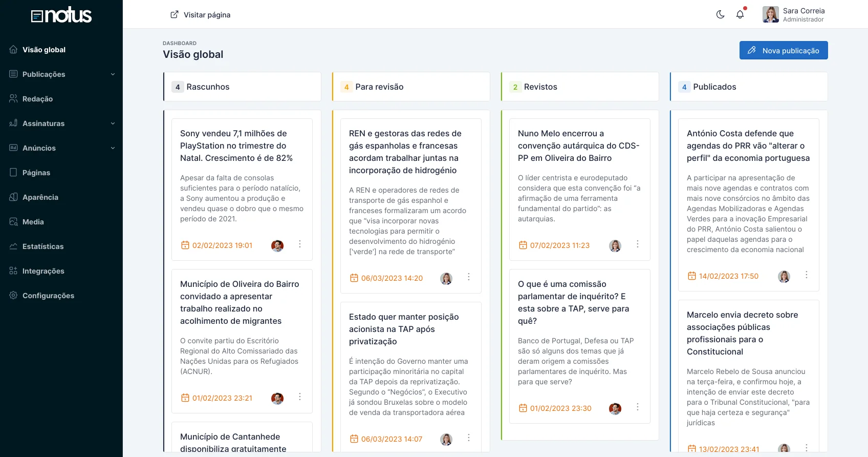Open the notifications bell

[740, 14]
